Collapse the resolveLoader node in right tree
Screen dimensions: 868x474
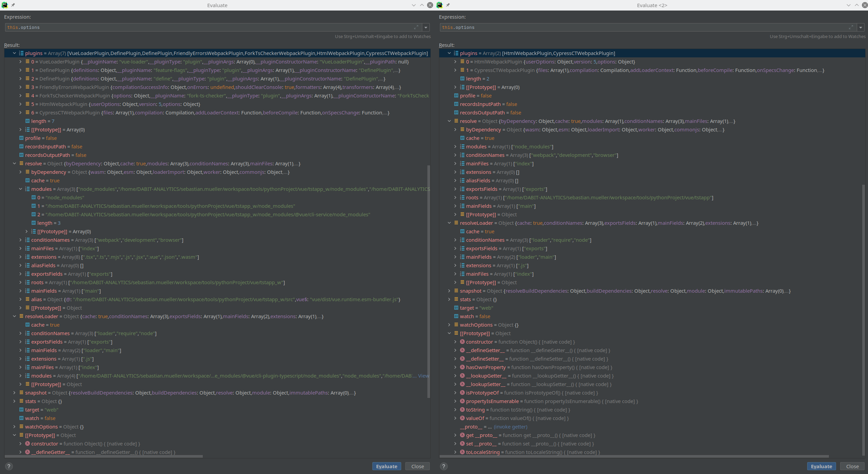pyautogui.click(x=449, y=223)
